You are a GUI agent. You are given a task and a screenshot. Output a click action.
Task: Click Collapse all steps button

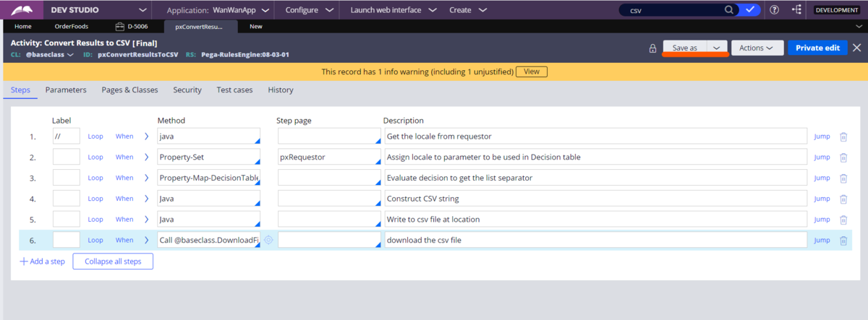point(113,261)
